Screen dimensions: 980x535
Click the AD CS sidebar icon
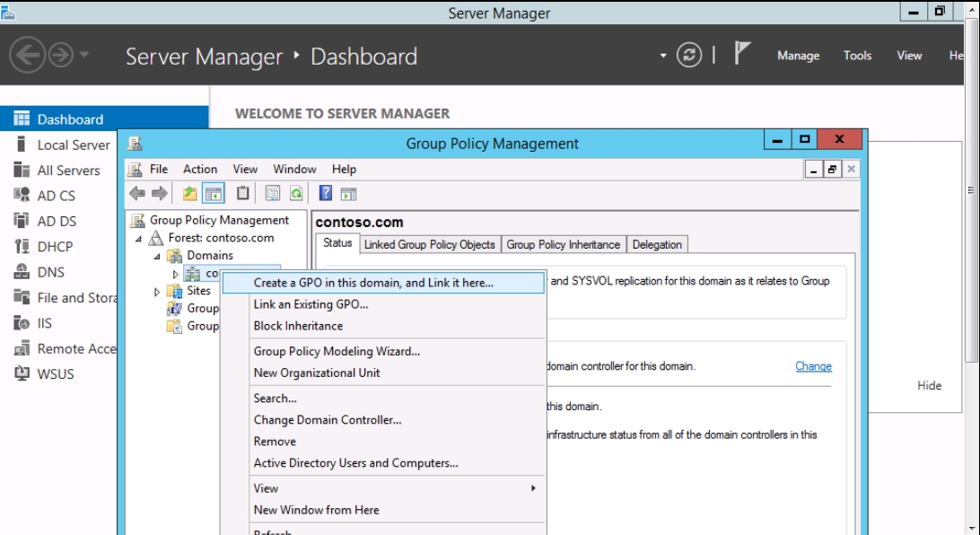22,195
